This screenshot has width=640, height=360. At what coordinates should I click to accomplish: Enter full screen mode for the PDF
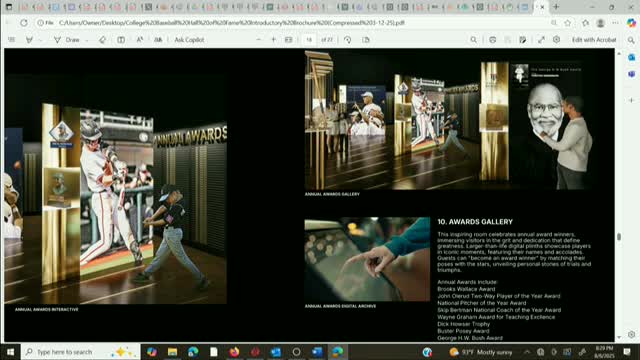coord(541,40)
